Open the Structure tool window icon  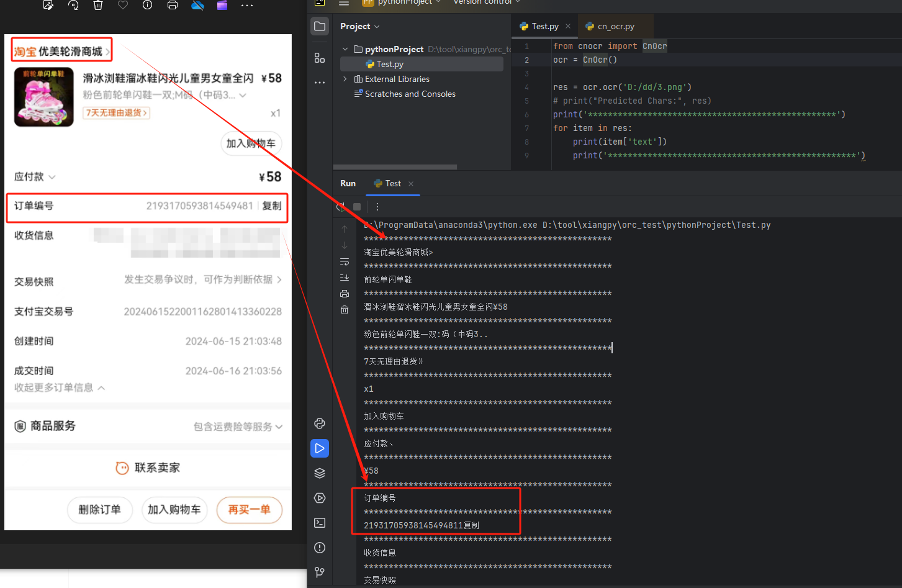(x=320, y=58)
